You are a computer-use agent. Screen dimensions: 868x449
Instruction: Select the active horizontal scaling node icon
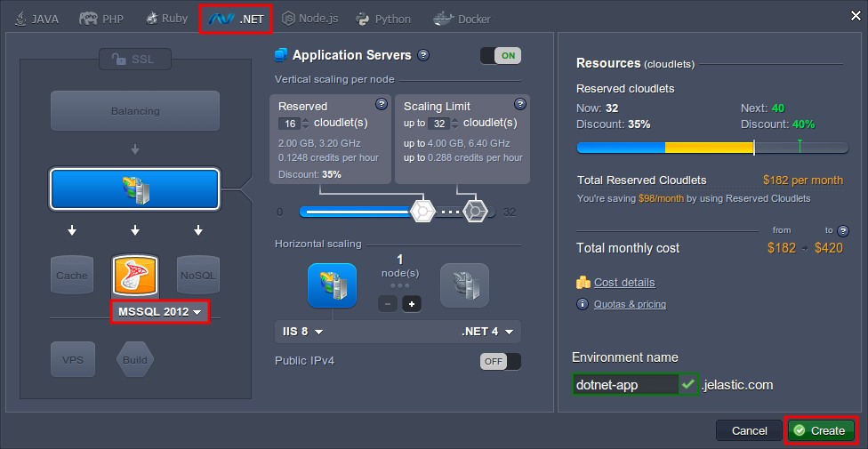pos(332,285)
